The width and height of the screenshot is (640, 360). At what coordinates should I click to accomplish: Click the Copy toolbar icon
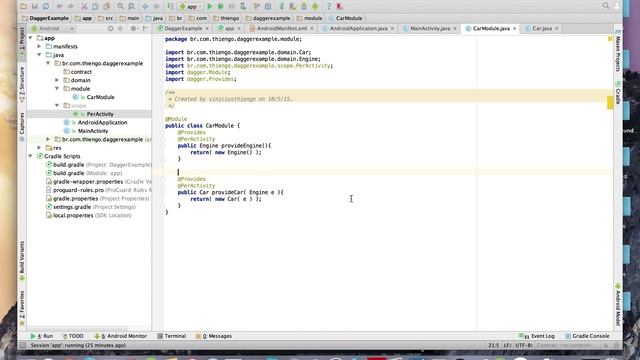95,6
